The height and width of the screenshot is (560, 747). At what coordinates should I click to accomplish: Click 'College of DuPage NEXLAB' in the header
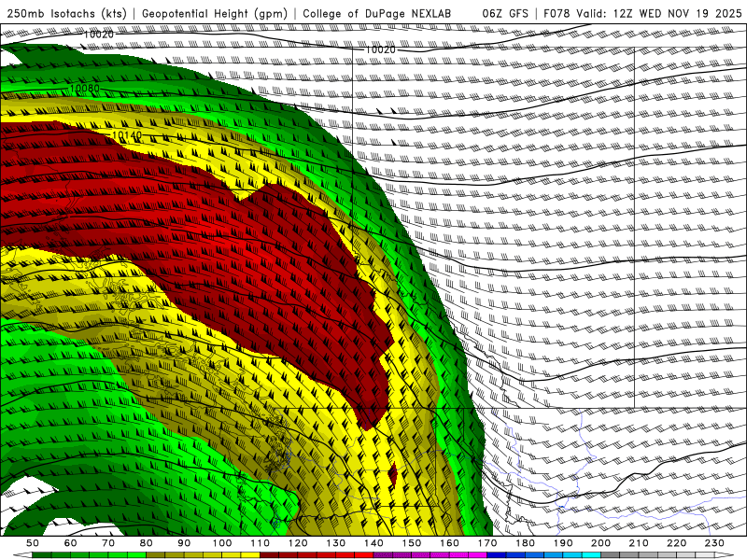[377, 13]
